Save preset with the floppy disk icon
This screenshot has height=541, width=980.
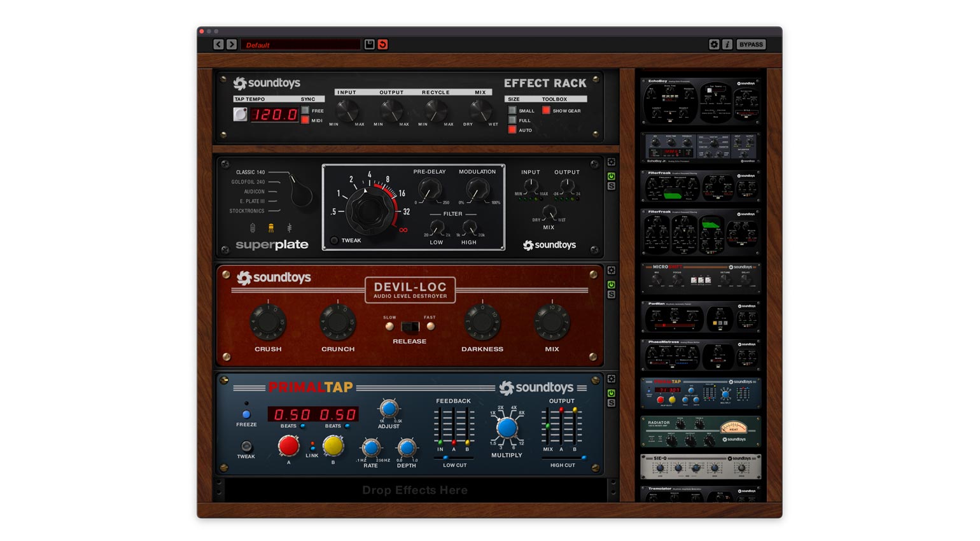[x=369, y=44]
